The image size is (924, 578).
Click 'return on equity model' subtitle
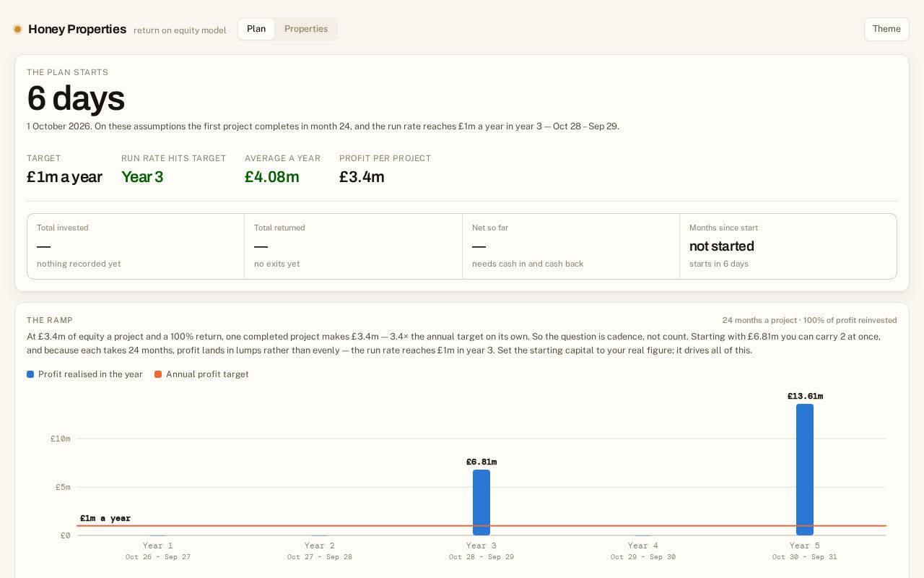pos(180,30)
